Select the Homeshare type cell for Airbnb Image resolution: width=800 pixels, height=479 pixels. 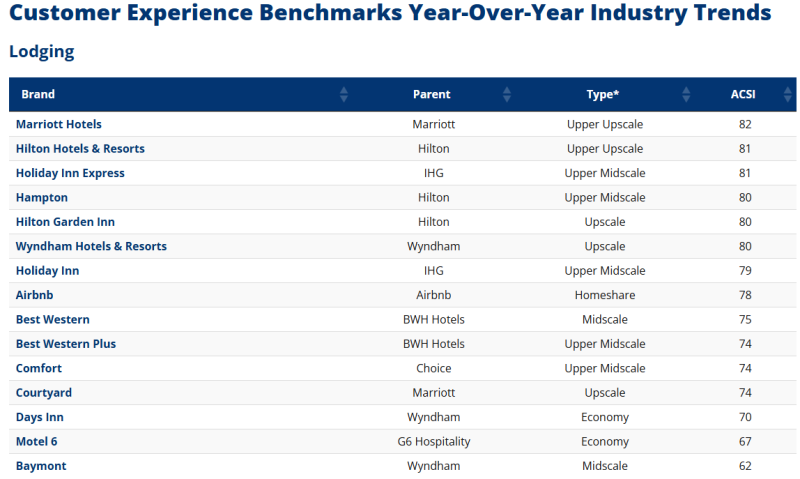coord(605,295)
